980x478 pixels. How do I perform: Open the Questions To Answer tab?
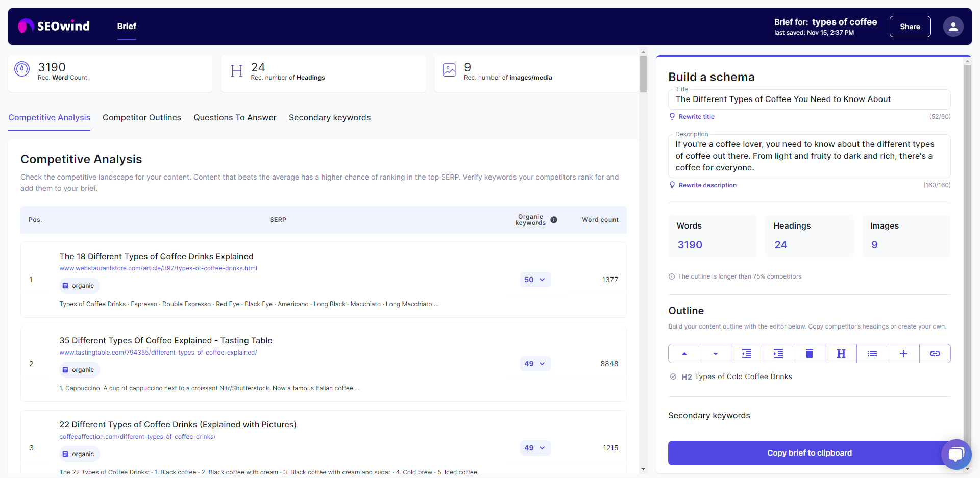[235, 118]
